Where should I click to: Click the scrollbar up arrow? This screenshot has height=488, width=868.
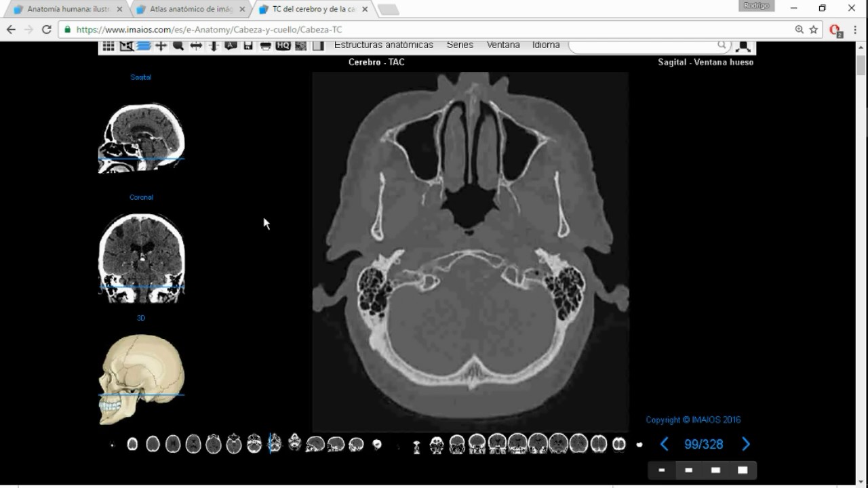pos(861,47)
